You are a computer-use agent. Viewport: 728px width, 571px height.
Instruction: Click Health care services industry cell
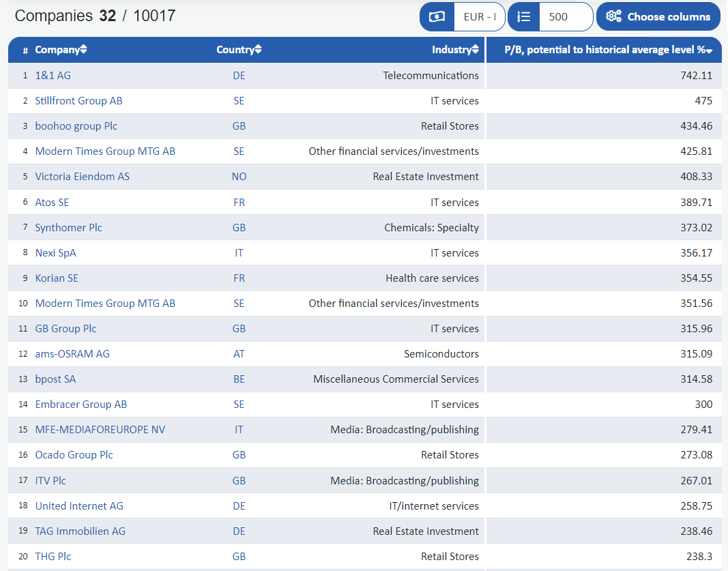[432, 278]
